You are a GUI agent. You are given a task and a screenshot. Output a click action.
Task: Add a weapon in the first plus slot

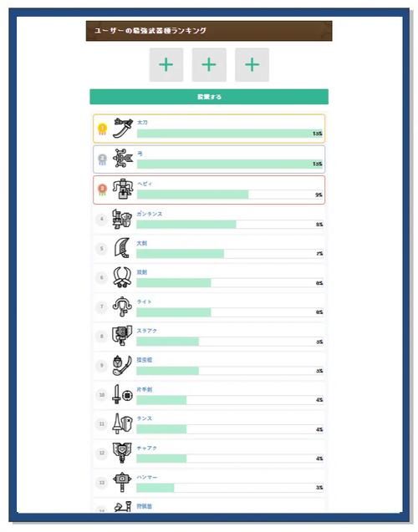(x=166, y=65)
